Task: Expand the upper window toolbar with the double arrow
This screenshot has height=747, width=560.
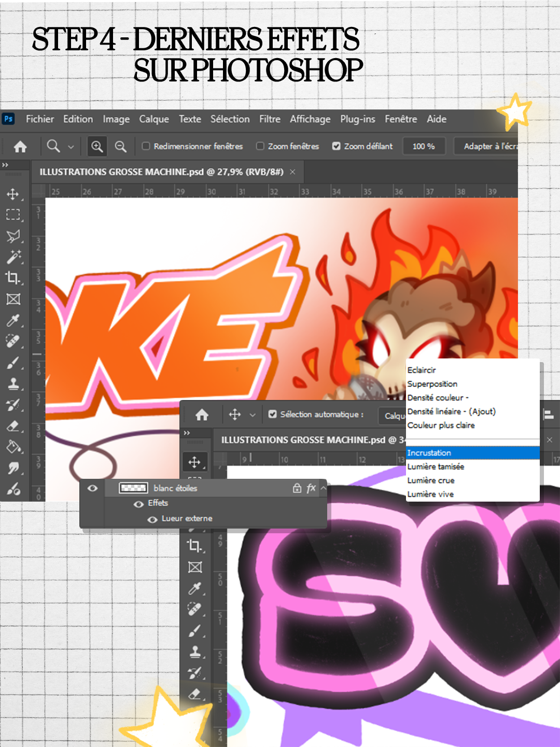Action: pos(5,165)
